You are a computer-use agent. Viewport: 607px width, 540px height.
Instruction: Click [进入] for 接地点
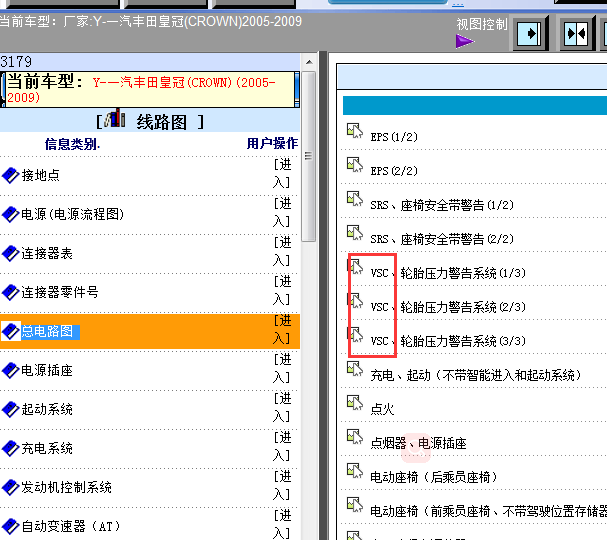pos(282,173)
